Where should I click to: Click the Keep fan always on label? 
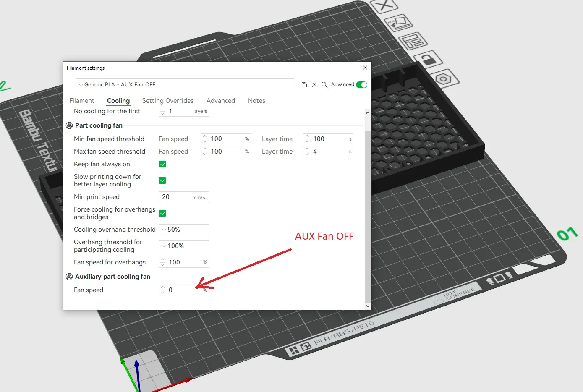(102, 164)
